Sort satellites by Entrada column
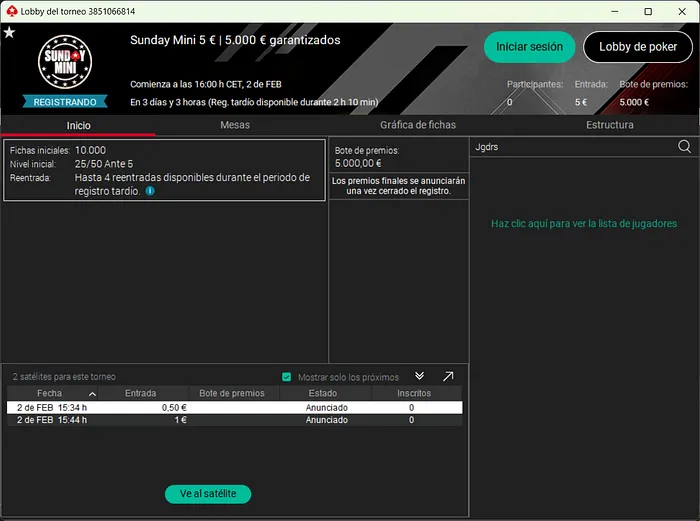This screenshot has height=521, width=700. (140, 393)
